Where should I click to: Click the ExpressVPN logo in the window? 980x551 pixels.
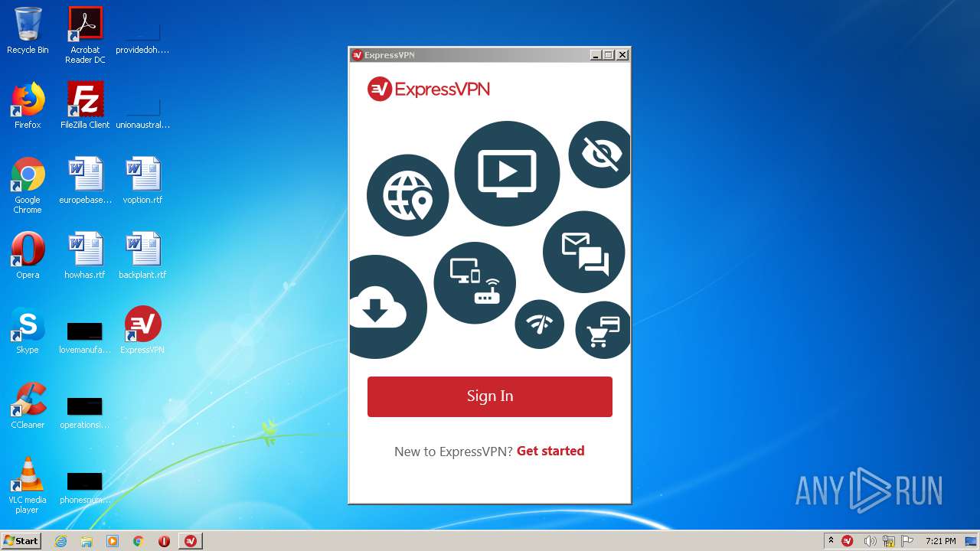coord(429,89)
